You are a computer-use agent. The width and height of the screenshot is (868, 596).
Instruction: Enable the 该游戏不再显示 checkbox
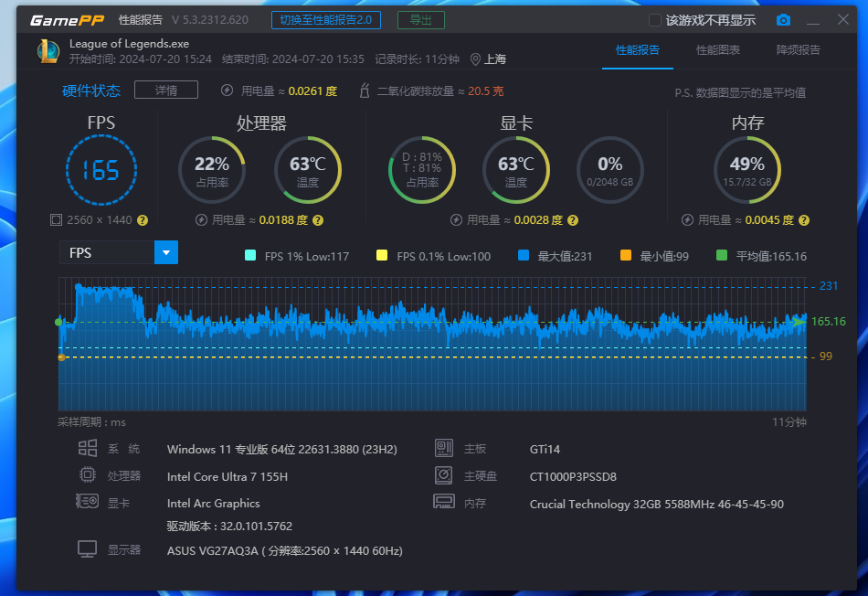[x=654, y=20]
